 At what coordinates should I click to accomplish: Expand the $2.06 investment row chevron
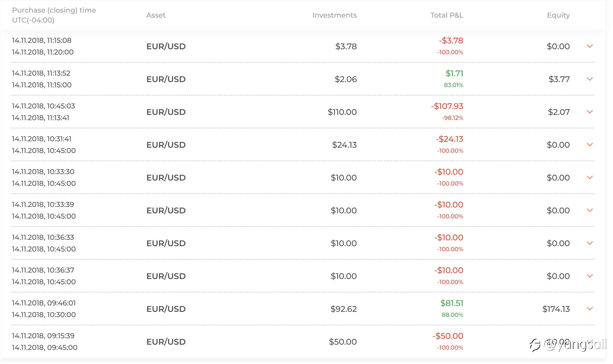click(x=590, y=79)
